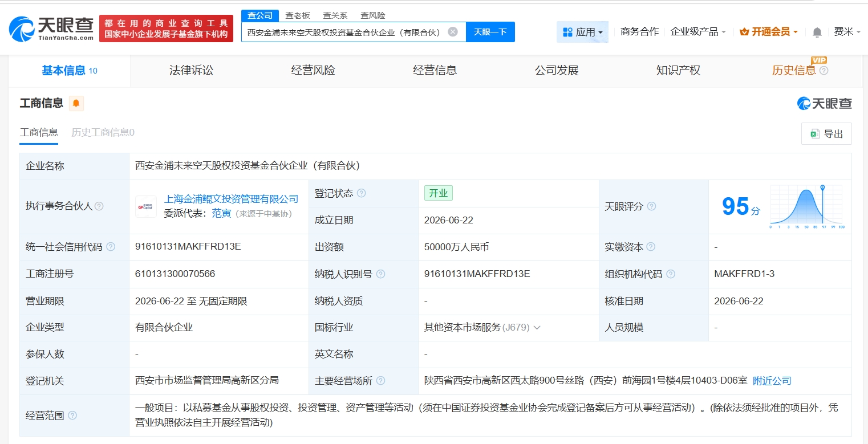Click the help icon next to 统一社会信用代码
The height and width of the screenshot is (444, 868).
pos(111,247)
